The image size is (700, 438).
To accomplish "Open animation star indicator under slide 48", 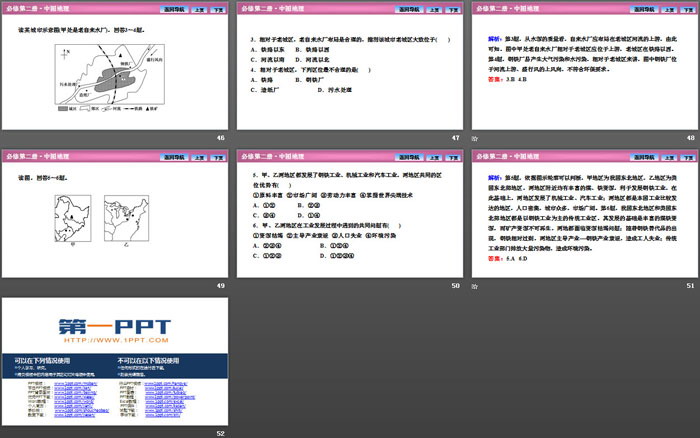I will point(475,138).
